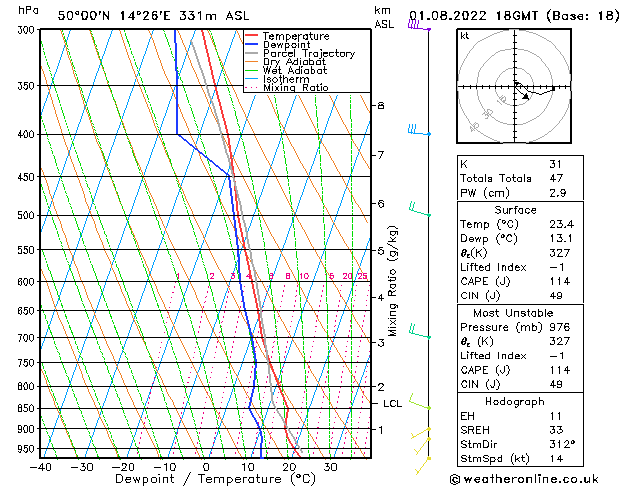Image resolution: width=629 pixels, height=486 pixels.
Task: Click the Mixing Ratio legend entry
Action: [295, 88]
